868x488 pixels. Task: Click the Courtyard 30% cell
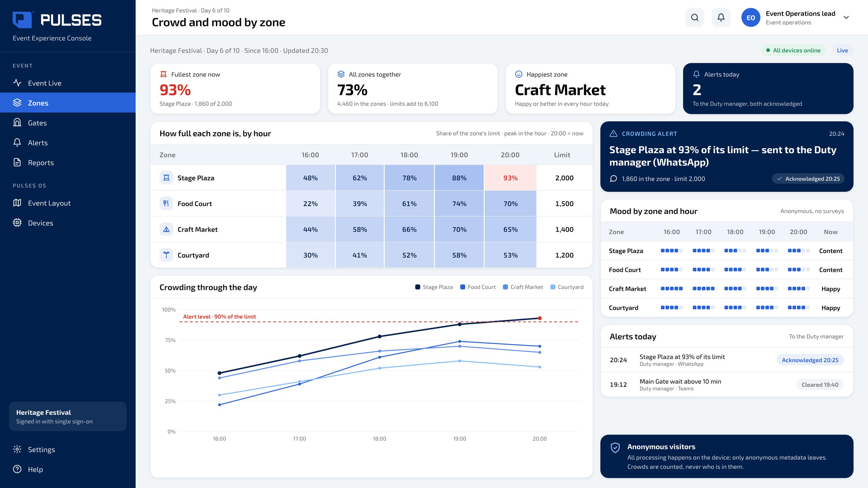point(310,255)
